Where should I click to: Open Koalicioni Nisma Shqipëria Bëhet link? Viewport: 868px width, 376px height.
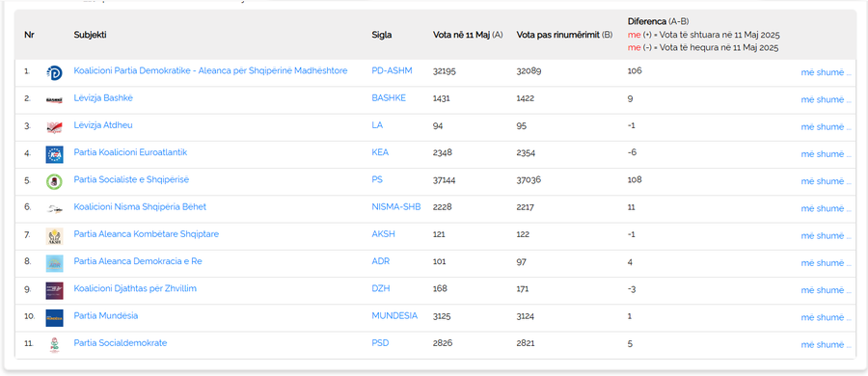(140, 206)
